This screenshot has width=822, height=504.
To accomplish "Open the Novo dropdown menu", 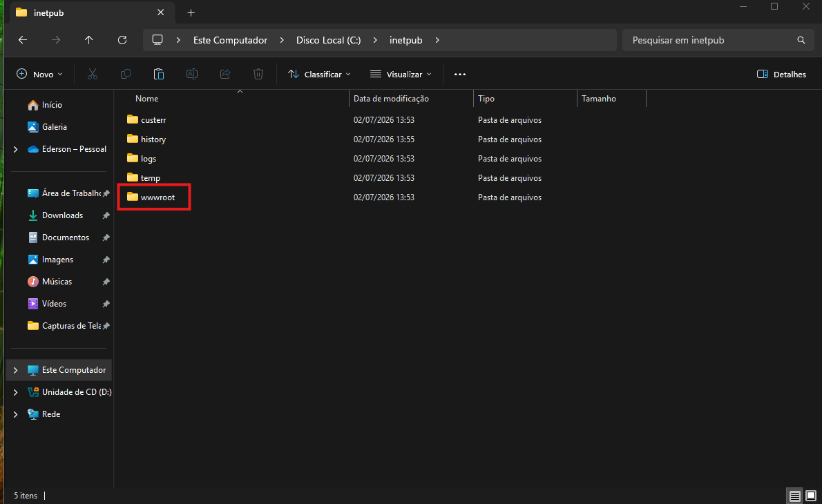I will click(40, 75).
